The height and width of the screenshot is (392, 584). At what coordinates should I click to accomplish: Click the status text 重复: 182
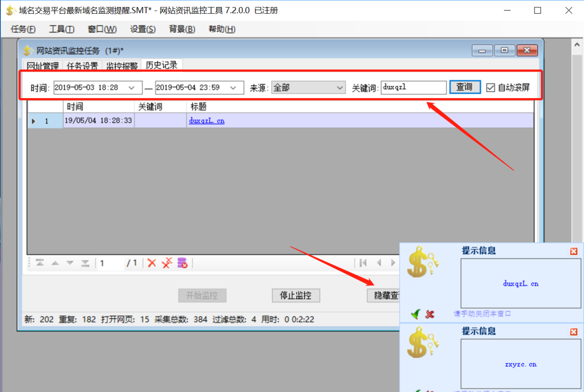pyautogui.click(x=77, y=319)
